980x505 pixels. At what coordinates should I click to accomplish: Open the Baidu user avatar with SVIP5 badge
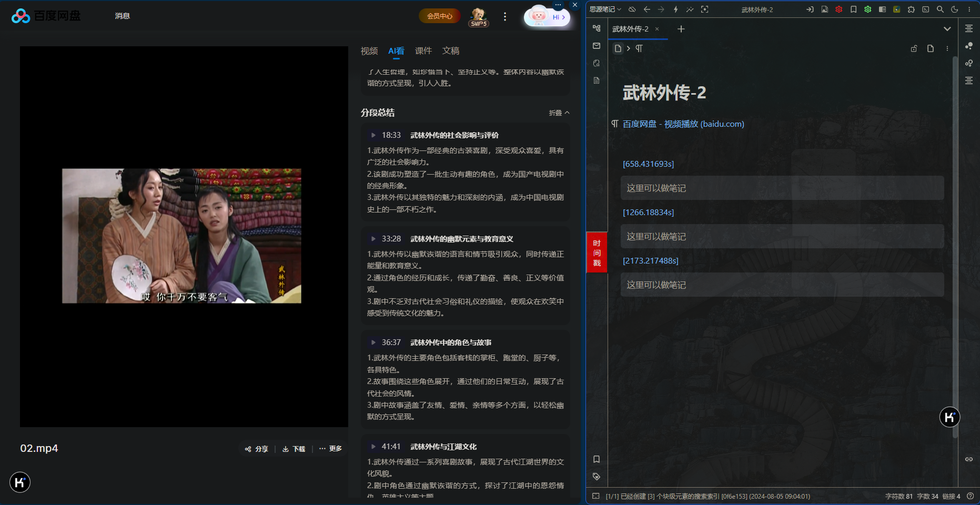[479, 16]
